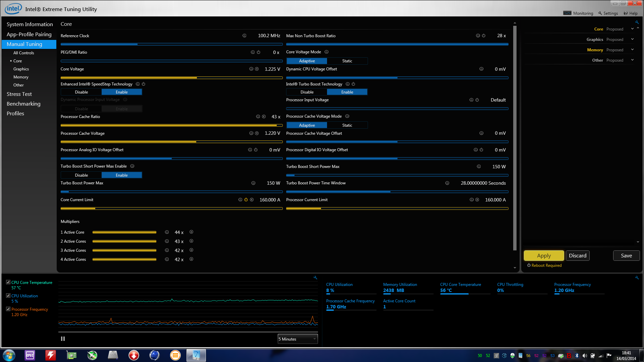Enable Intel Turbo Boost Technology
This screenshot has height=362, width=644.
coord(347,92)
